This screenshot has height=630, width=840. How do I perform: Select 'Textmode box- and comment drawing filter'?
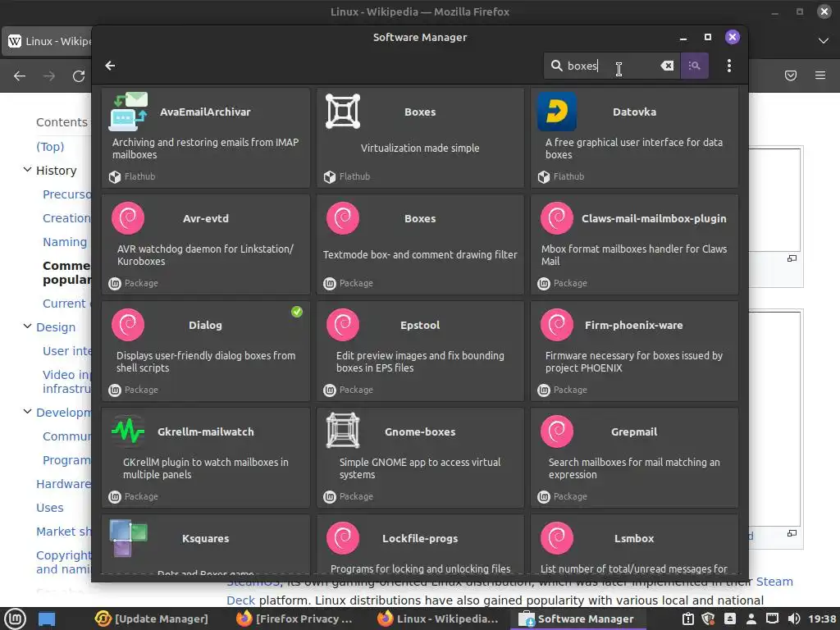tap(420, 254)
